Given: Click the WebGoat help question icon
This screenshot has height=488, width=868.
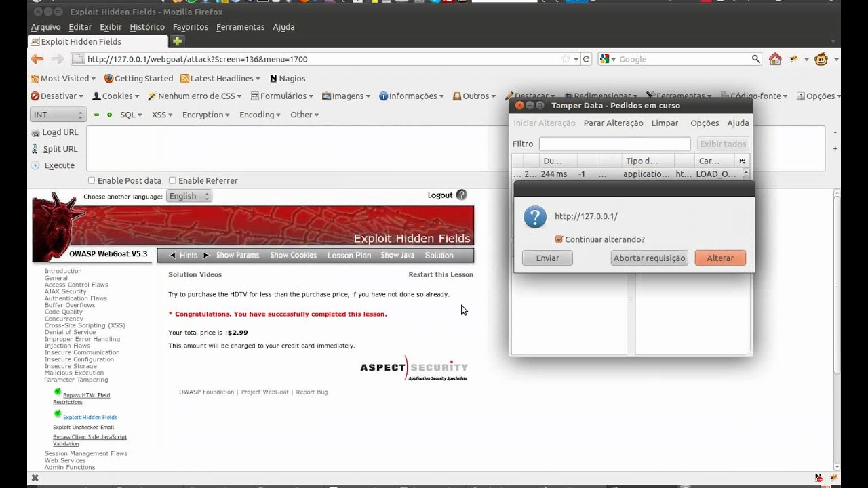Looking at the screenshot, I should pyautogui.click(x=462, y=195).
